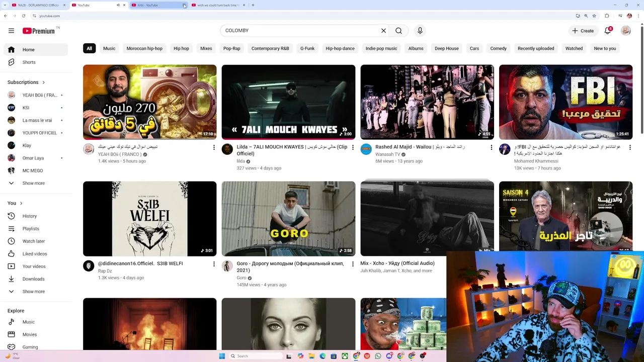Image resolution: width=644 pixels, height=362 pixels.
Task: Select the Music filter chip
Action: coord(109,49)
